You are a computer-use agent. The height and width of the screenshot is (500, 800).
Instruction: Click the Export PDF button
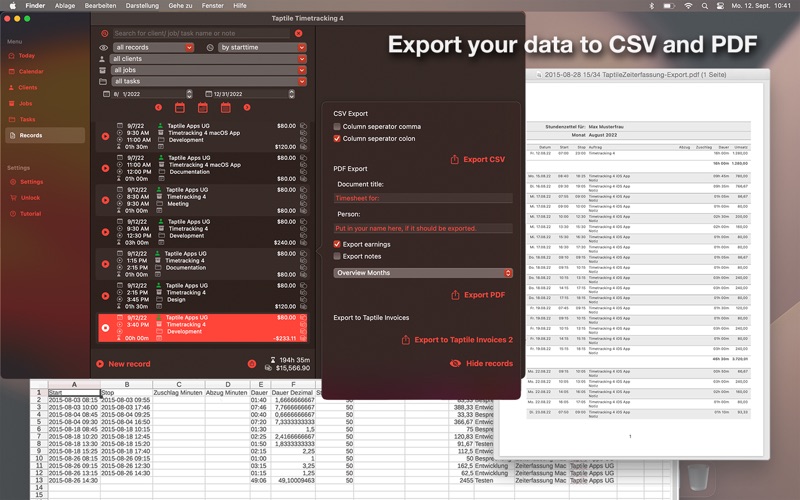[x=484, y=295]
